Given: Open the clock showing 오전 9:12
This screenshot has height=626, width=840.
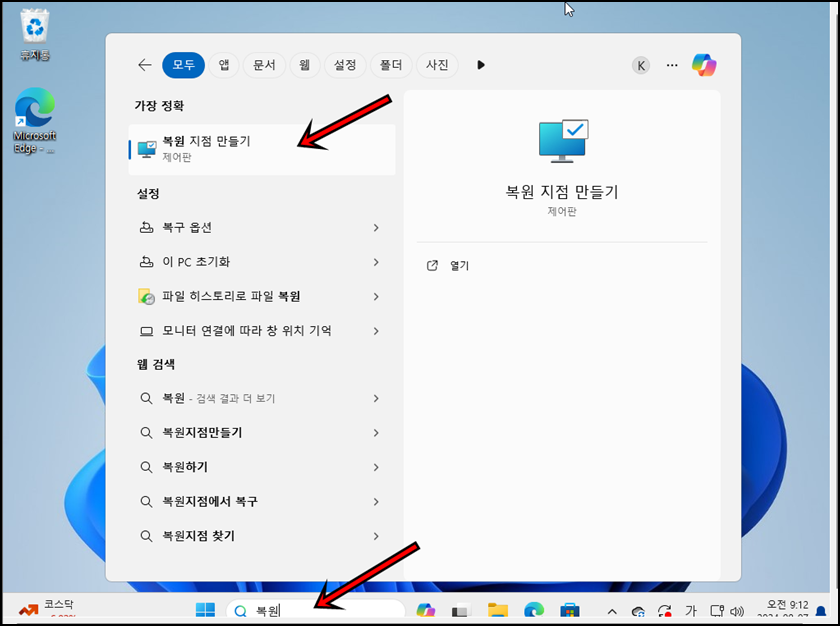Looking at the screenshot, I should point(783,610).
